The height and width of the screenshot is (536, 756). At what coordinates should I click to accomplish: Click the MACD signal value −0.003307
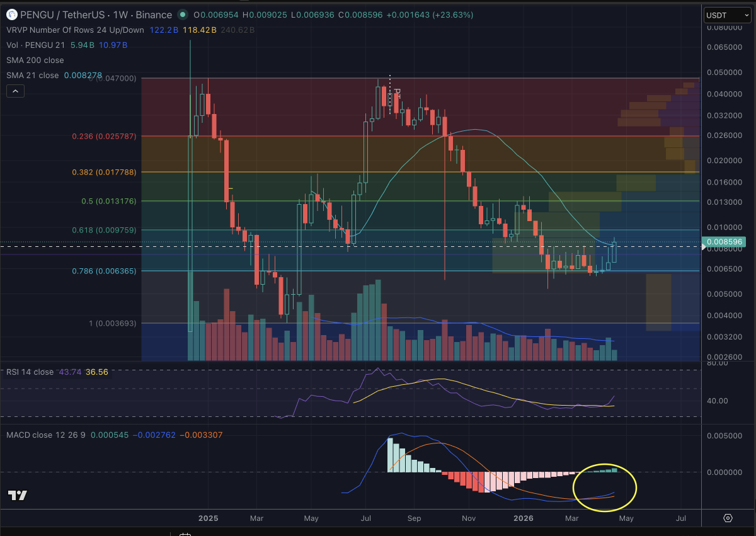201,435
